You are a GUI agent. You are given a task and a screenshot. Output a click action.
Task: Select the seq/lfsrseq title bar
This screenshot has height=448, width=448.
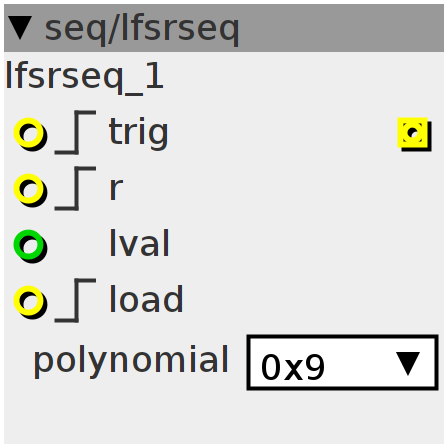224,28
